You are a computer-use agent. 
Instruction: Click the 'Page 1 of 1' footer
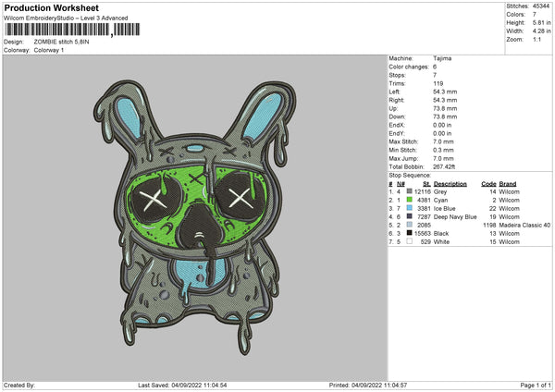(536, 385)
